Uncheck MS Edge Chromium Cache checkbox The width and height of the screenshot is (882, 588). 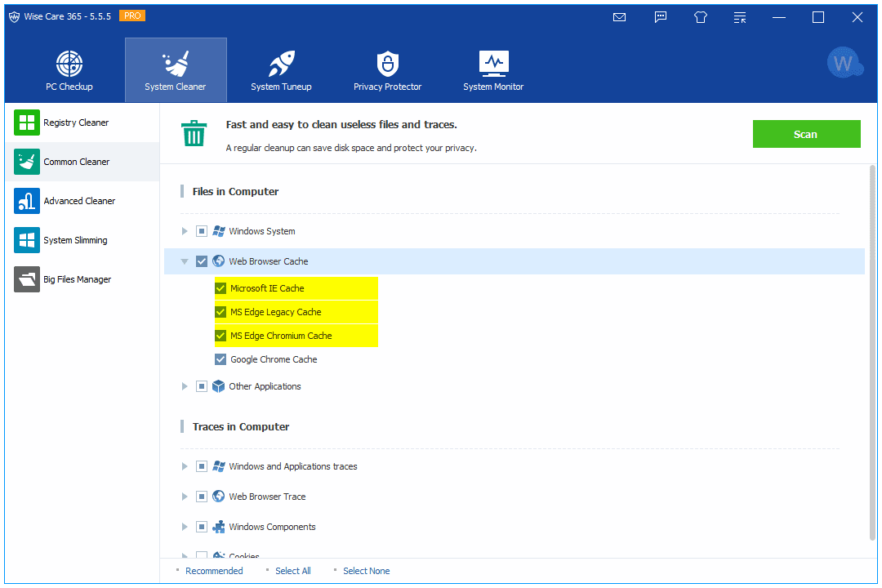click(x=220, y=336)
